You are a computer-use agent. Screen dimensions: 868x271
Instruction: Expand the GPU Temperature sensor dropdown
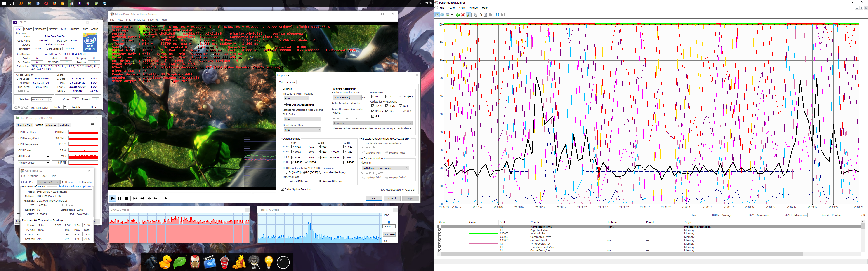pos(48,145)
